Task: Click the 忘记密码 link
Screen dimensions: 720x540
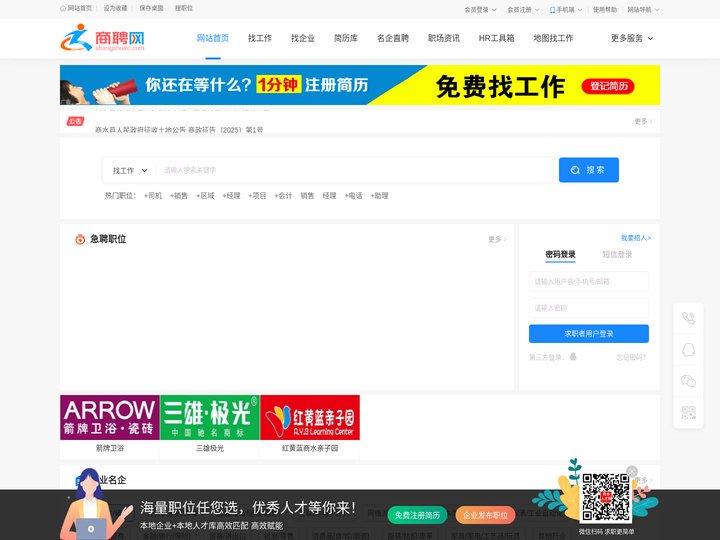Action: point(631,357)
